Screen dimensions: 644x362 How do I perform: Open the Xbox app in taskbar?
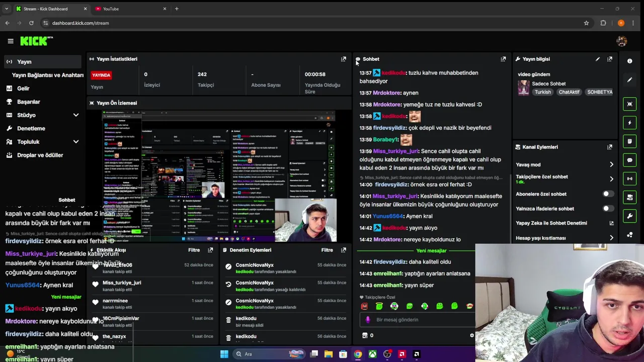coord(372,354)
